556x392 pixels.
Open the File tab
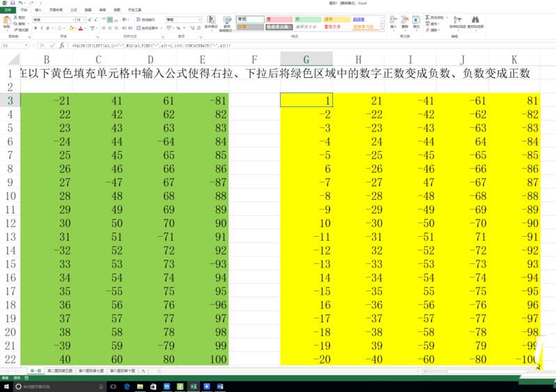[8, 10]
